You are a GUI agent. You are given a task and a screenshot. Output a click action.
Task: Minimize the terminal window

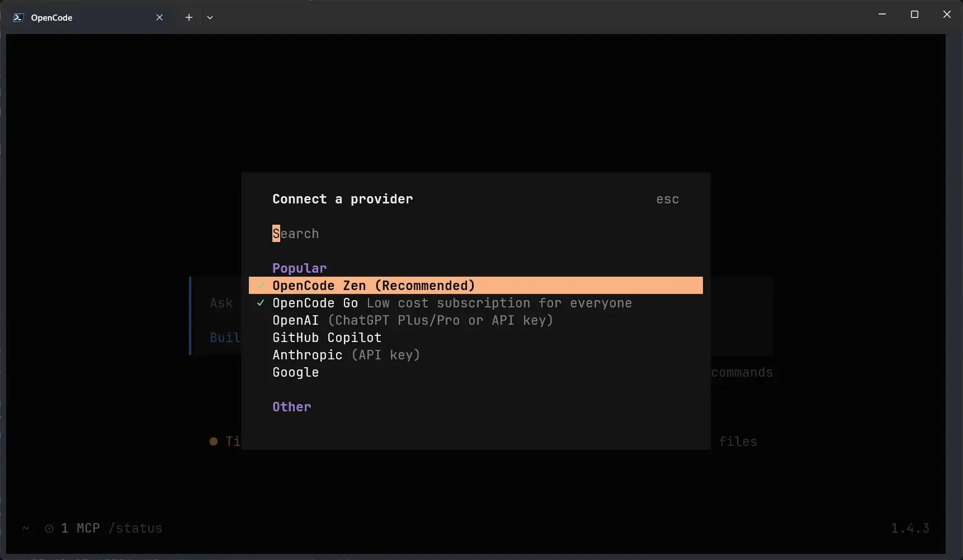coord(882,14)
